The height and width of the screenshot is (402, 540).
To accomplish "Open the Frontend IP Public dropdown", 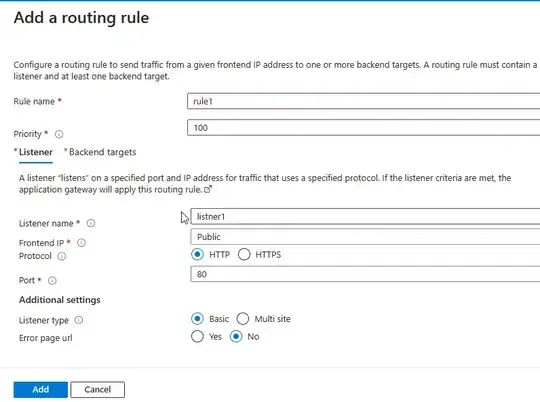I will pos(365,237).
